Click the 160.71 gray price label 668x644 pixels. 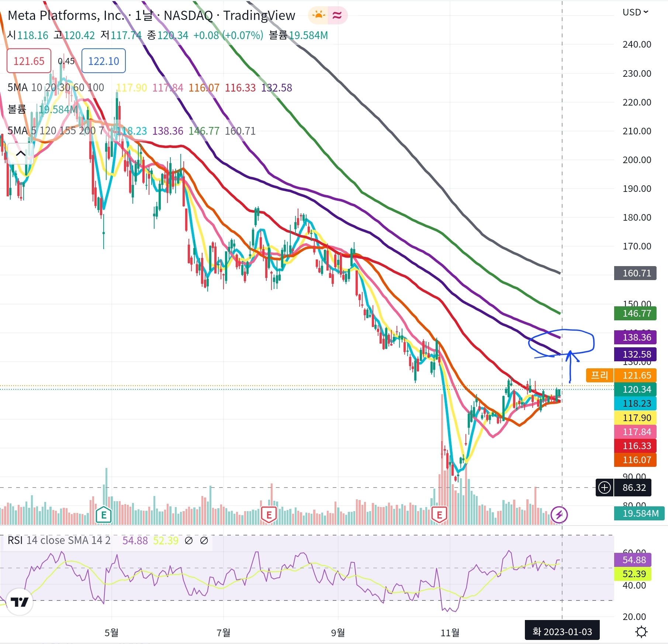tap(636, 273)
